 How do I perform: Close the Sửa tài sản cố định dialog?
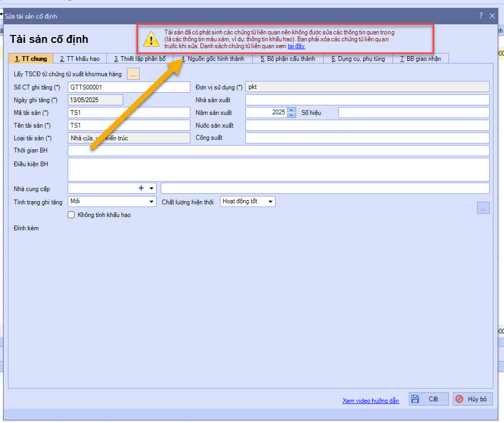(492, 16)
